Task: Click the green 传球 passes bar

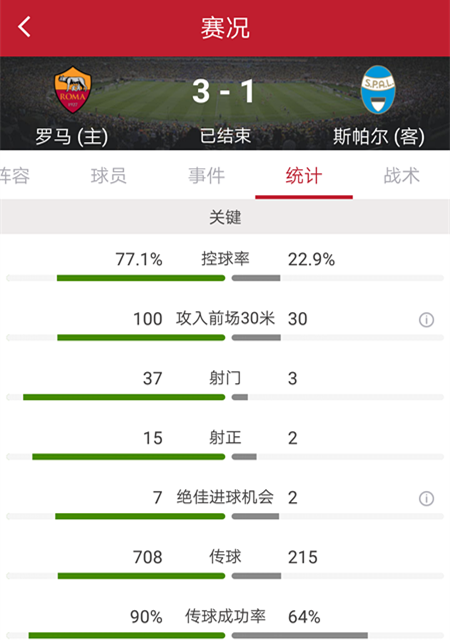Action: point(141,576)
